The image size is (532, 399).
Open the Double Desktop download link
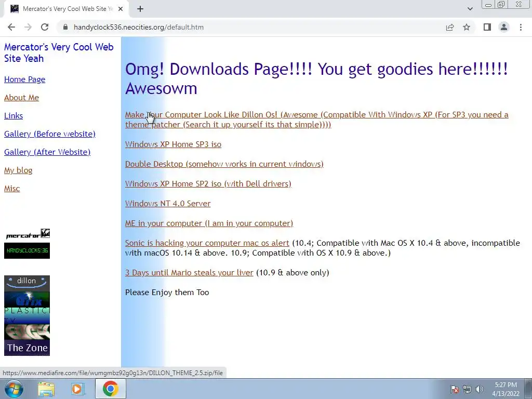[x=224, y=164]
